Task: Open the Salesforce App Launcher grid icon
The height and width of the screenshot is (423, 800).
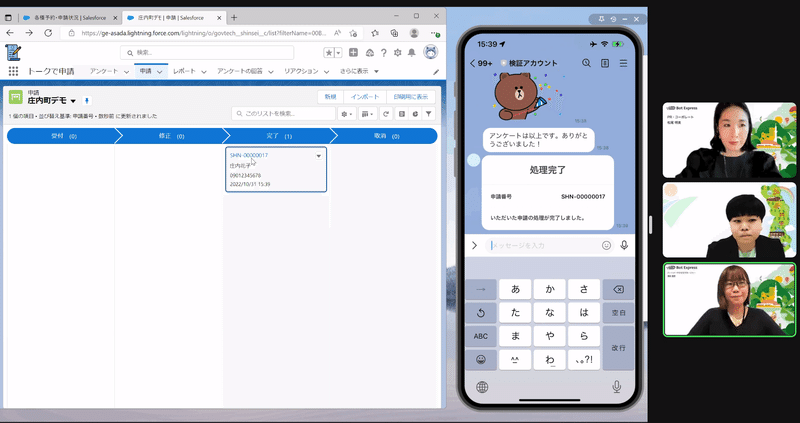Action: [13, 71]
